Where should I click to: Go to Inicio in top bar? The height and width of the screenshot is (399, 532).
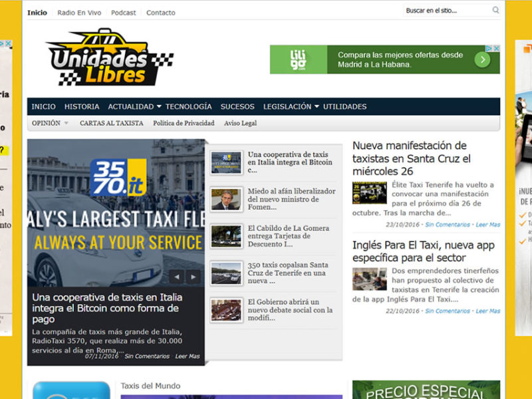click(37, 13)
